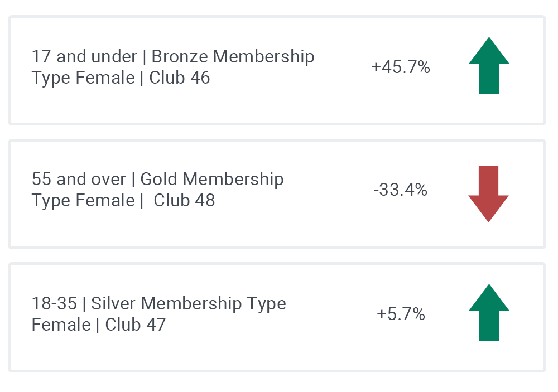This screenshot has width=558, height=392.
Task: Click the green up arrow for Club 46
Action: (x=489, y=65)
